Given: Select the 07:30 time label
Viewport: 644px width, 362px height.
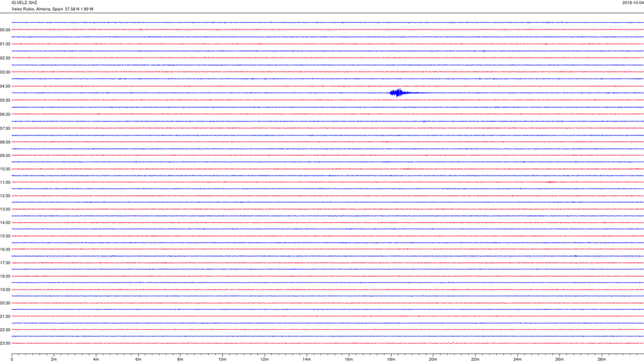Looking at the screenshot, I should pos(5,129).
